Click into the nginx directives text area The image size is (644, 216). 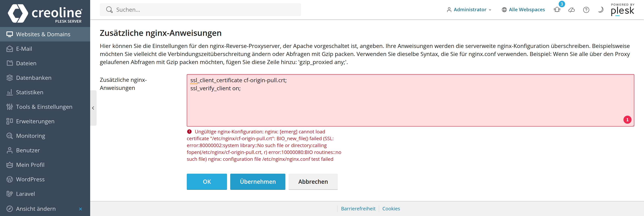click(410, 105)
